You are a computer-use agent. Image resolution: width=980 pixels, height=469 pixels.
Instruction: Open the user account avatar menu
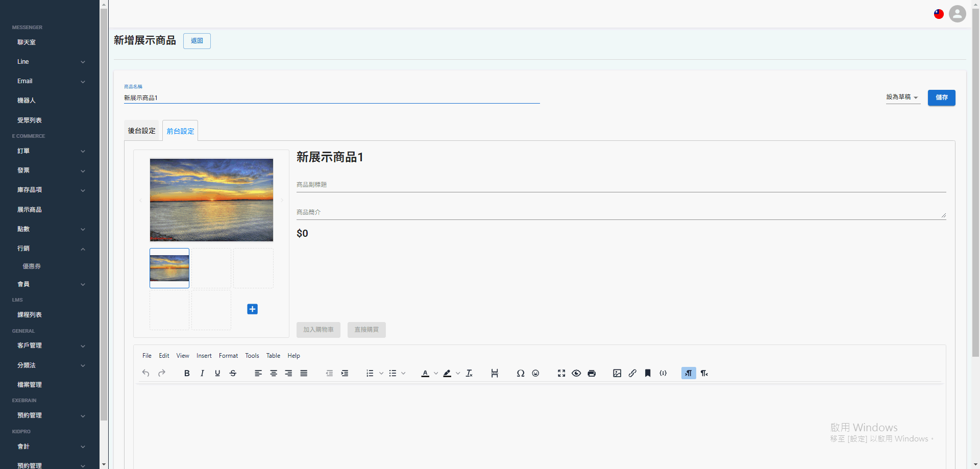[957, 14]
